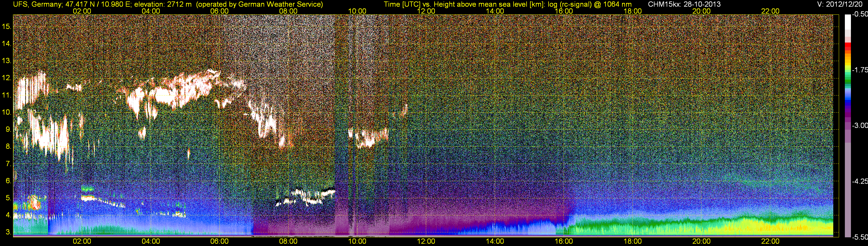Click the height axis label '13.'

(x=7, y=61)
